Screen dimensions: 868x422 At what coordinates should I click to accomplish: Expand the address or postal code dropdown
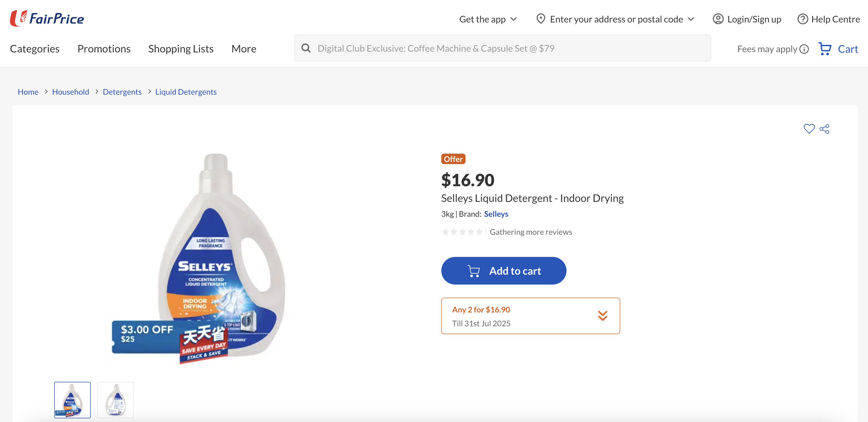click(x=691, y=19)
